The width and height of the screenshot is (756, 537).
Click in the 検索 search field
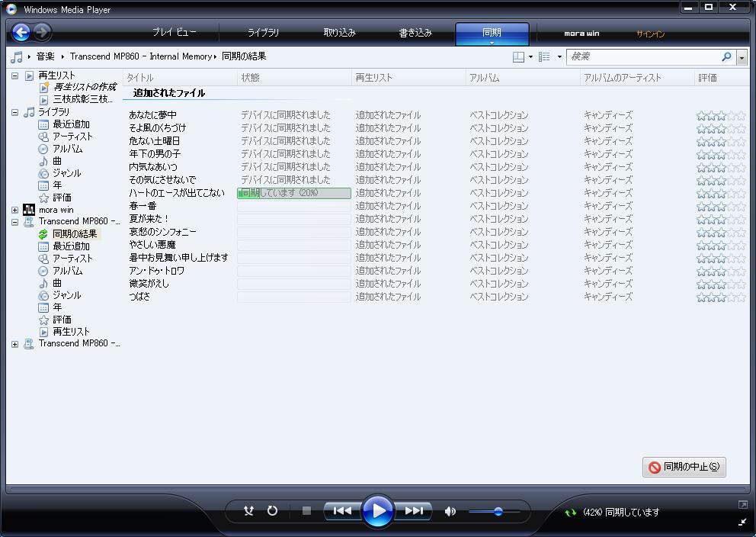(x=644, y=57)
